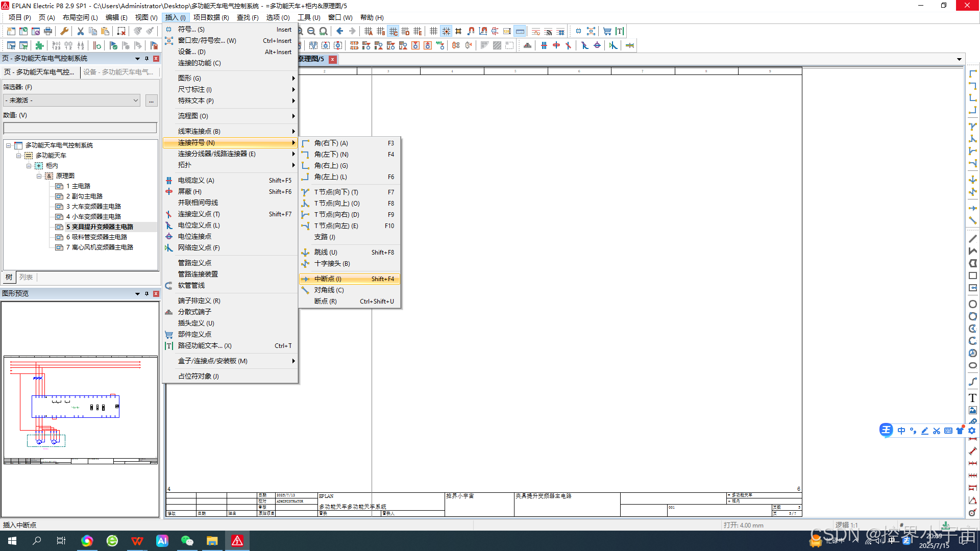Toggle grid B display
Image resolution: width=980 pixels, height=551 pixels.
coord(381,31)
